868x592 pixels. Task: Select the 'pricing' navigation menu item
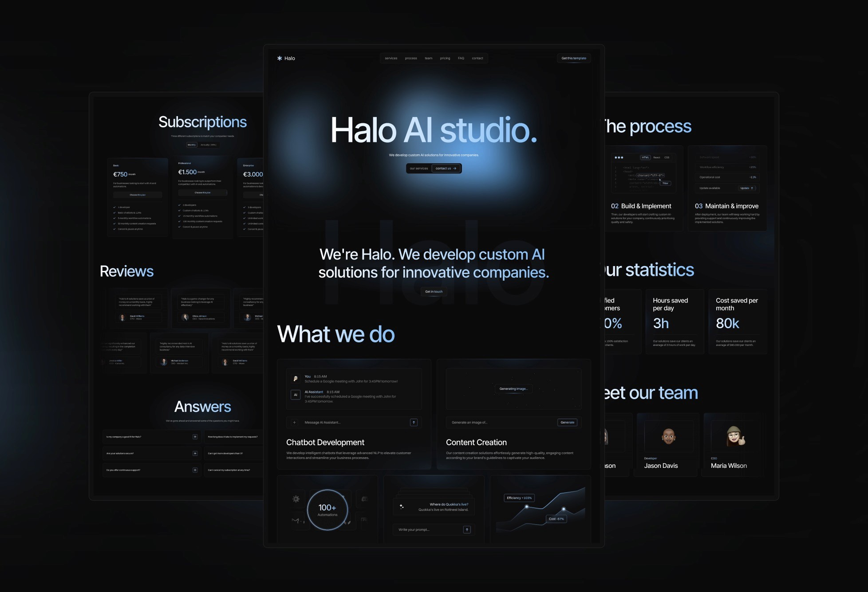[x=445, y=58]
